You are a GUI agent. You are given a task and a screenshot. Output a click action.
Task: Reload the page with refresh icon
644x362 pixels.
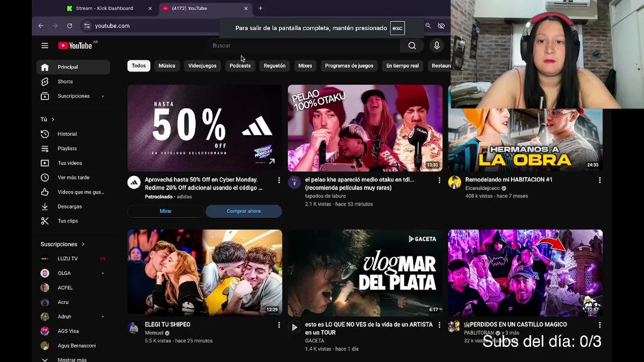pos(69,26)
